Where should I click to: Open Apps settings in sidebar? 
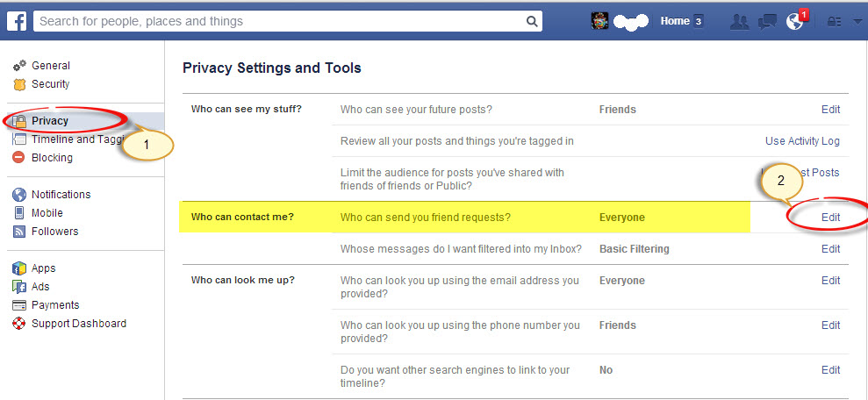(x=44, y=268)
